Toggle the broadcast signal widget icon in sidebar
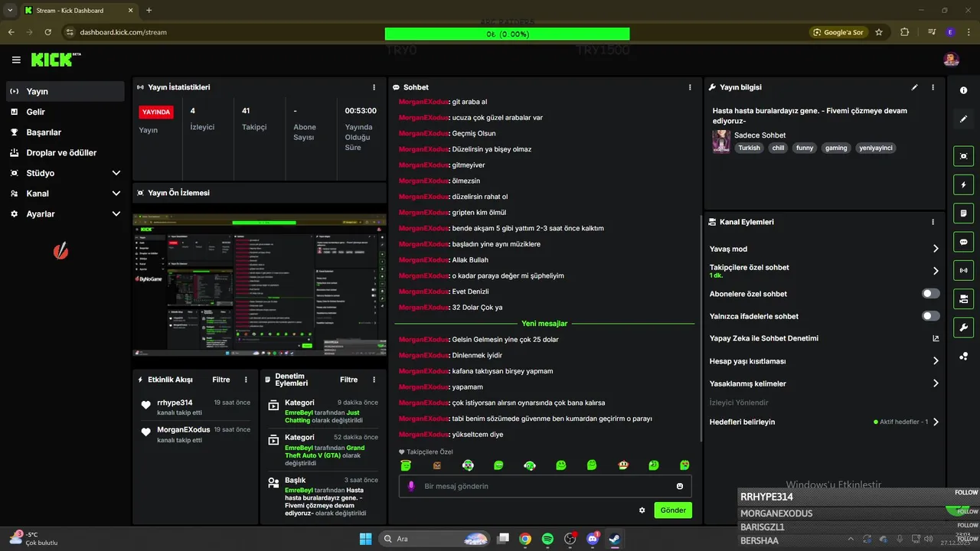 (x=963, y=270)
